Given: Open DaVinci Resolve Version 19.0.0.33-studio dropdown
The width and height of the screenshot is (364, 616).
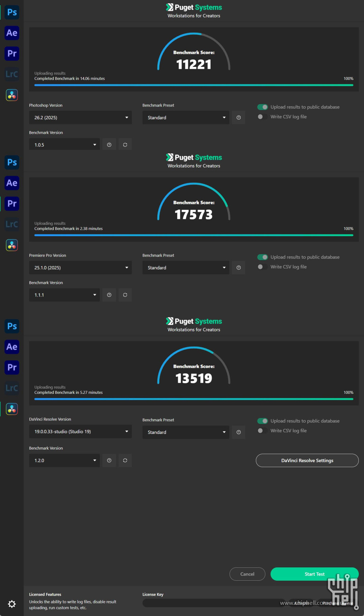Looking at the screenshot, I should [81, 431].
